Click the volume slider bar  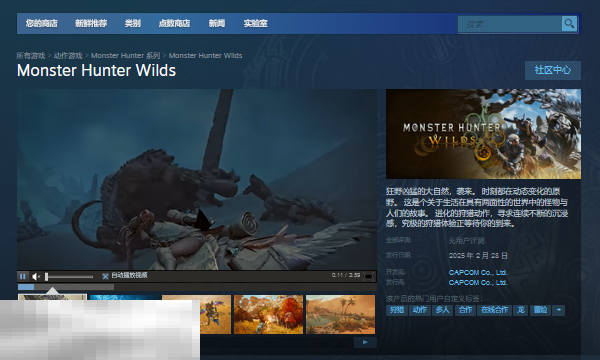[x=69, y=276]
